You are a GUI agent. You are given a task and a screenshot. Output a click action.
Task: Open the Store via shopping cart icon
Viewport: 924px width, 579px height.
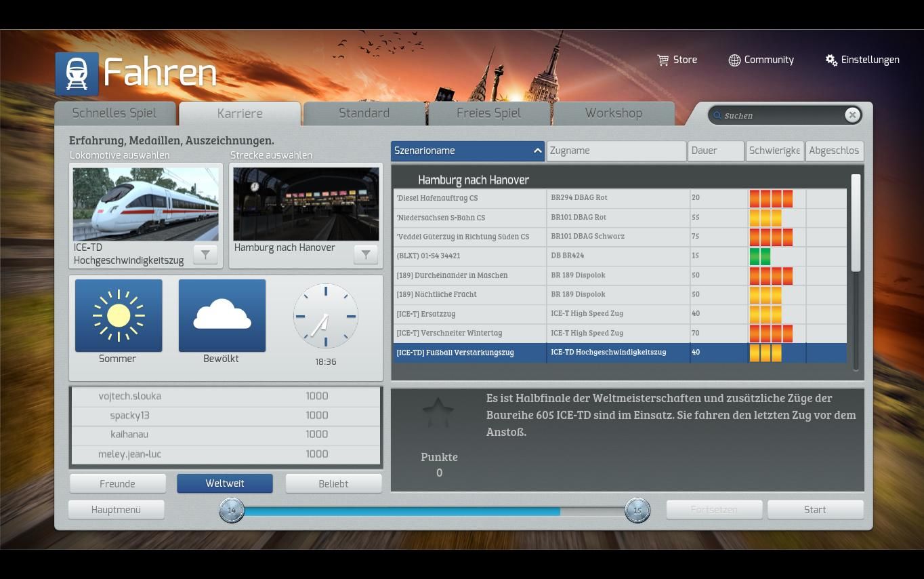pyautogui.click(x=663, y=60)
